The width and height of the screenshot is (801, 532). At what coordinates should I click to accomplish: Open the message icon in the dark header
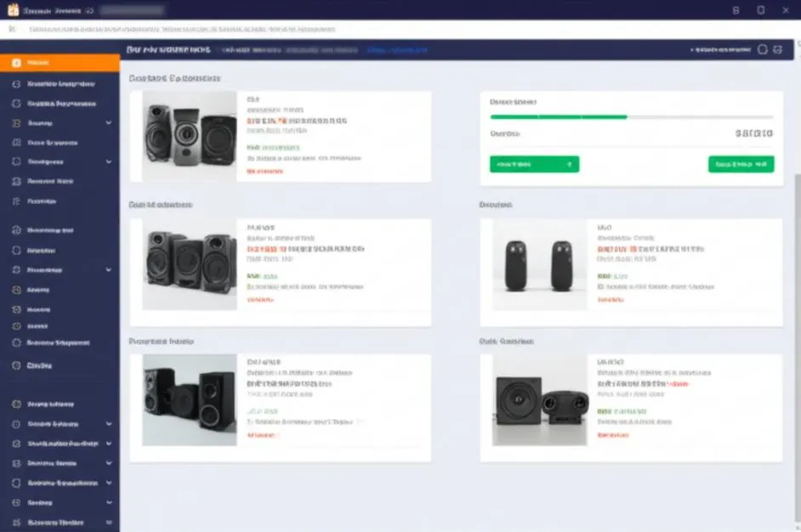(x=777, y=49)
